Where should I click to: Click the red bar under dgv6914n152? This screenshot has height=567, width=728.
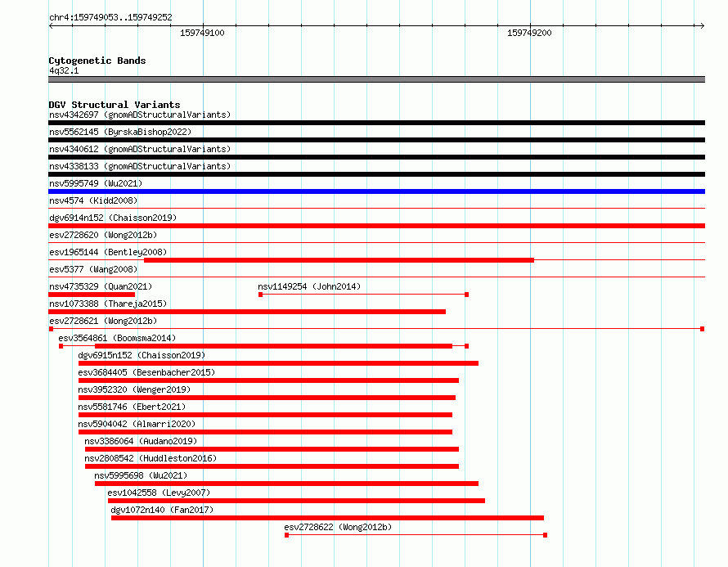point(376,226)
